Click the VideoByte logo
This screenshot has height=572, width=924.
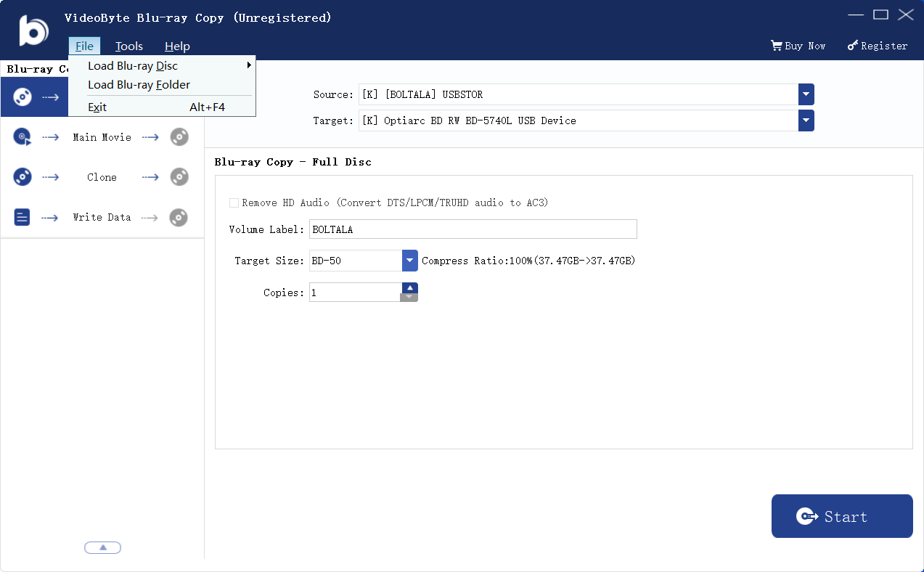34,30
